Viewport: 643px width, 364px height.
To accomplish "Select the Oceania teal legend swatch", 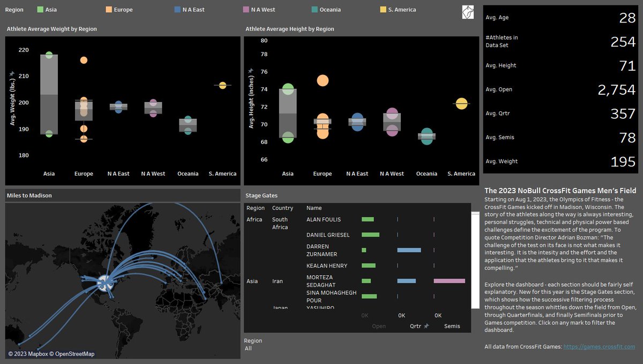I will coord(315,10).
